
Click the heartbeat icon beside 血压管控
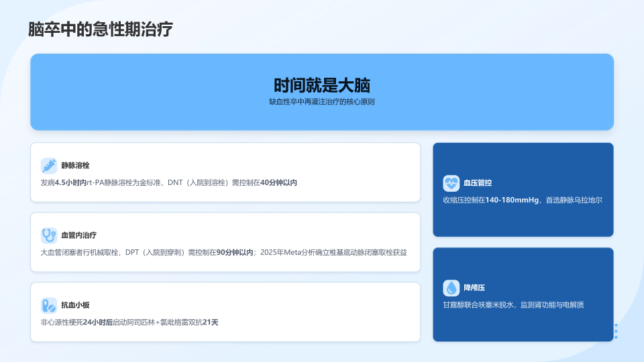[x=451, y=183]
